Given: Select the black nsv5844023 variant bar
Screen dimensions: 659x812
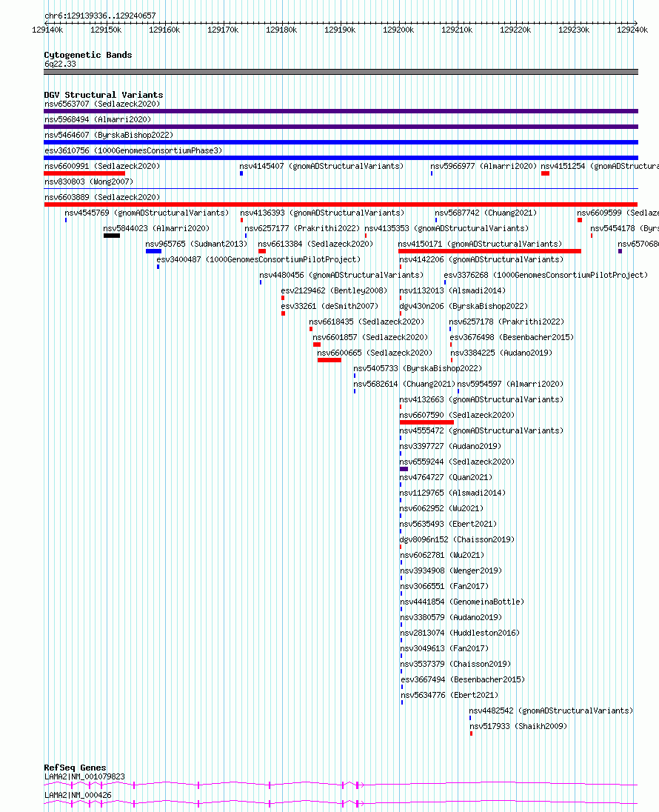Looking at the screenshot, I should click(x=111, y=236).
